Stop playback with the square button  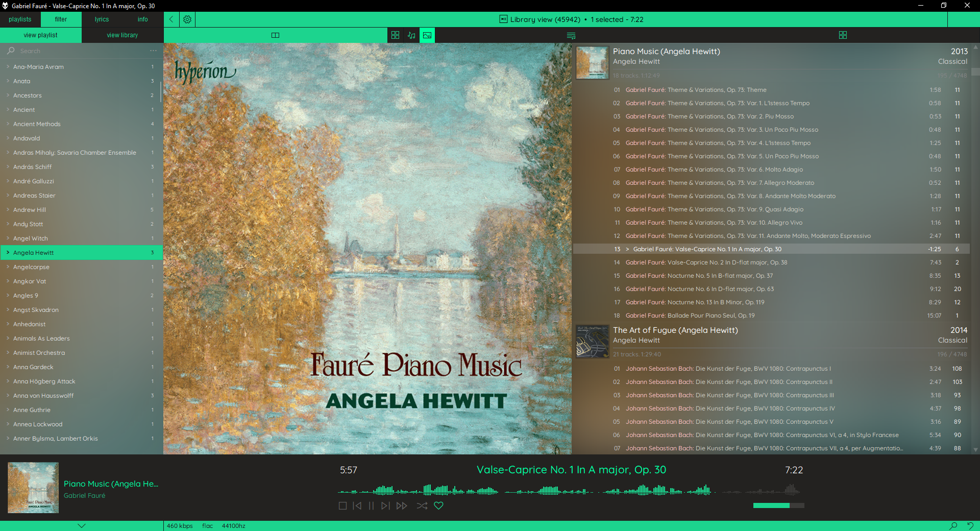[342, 506]
